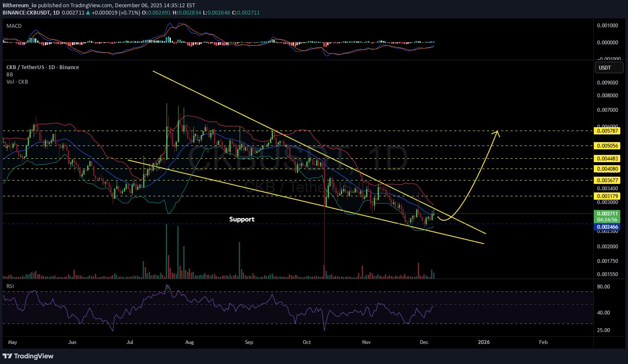Open the USDT currency selector
This screenshot has width=628, height=364.
pos(609,68)
